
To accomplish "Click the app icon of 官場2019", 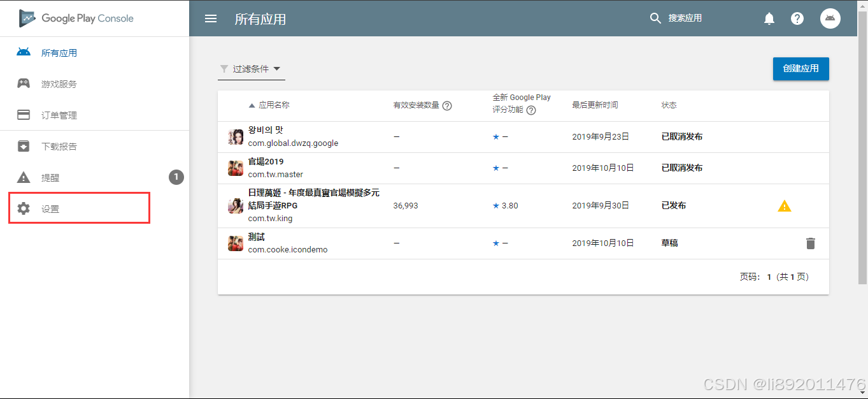I will click(x=236, y=168).
